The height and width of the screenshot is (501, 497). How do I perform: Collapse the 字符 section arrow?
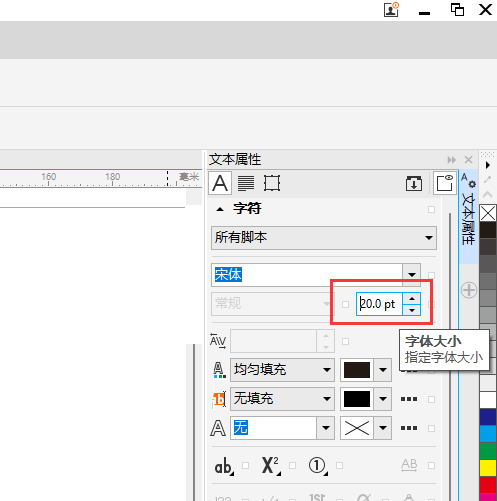click(220, 209)
